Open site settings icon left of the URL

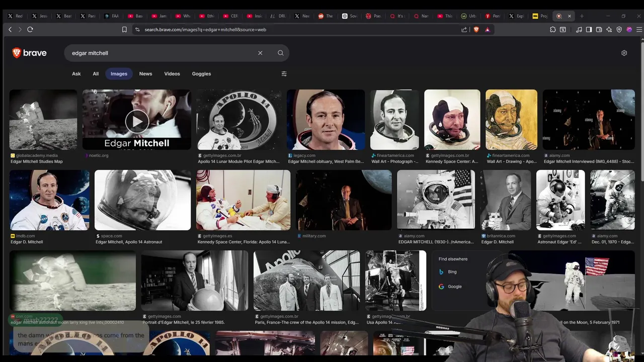click(x=137, y=30)
